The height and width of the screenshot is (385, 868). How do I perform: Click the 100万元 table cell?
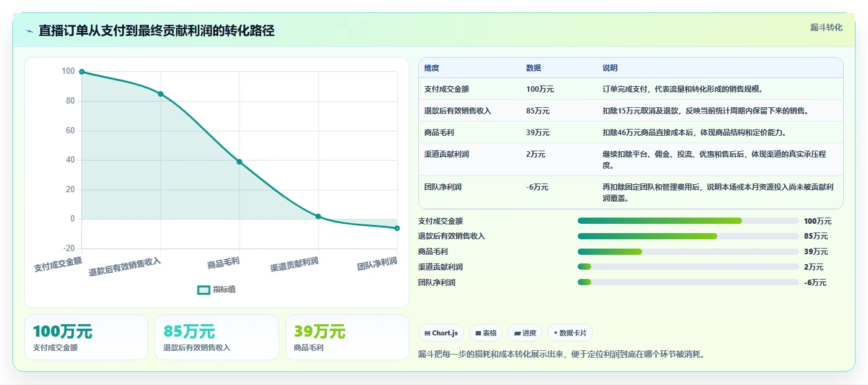[x=540, y=89]
